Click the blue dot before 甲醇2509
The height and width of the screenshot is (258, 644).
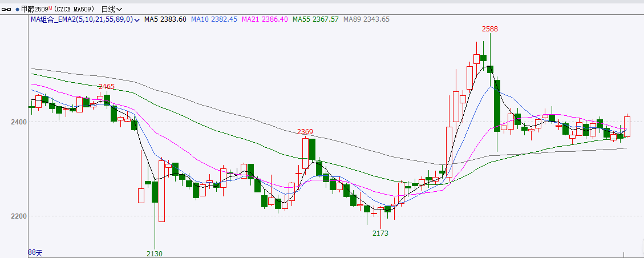pyautogui.click(x=17, y=9)
